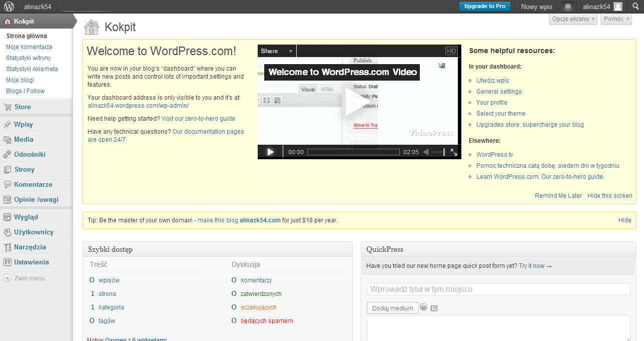Focus the QuickPress title input field
644x341 pixels.
498,289
